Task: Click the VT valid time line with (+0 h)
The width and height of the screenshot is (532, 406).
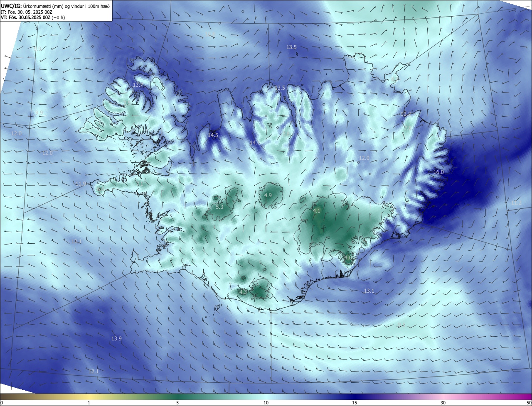Action: point(33,17)
